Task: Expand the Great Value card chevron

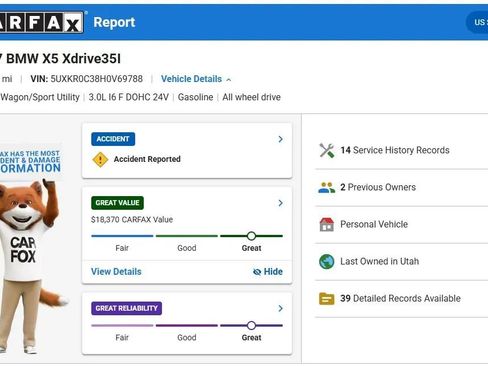Action: coord(280,203)
